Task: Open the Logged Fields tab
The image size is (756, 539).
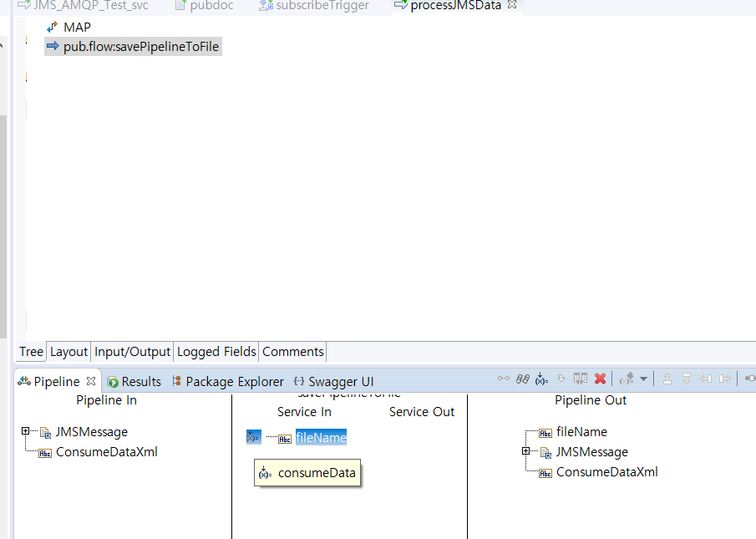Action: (216, 352)
